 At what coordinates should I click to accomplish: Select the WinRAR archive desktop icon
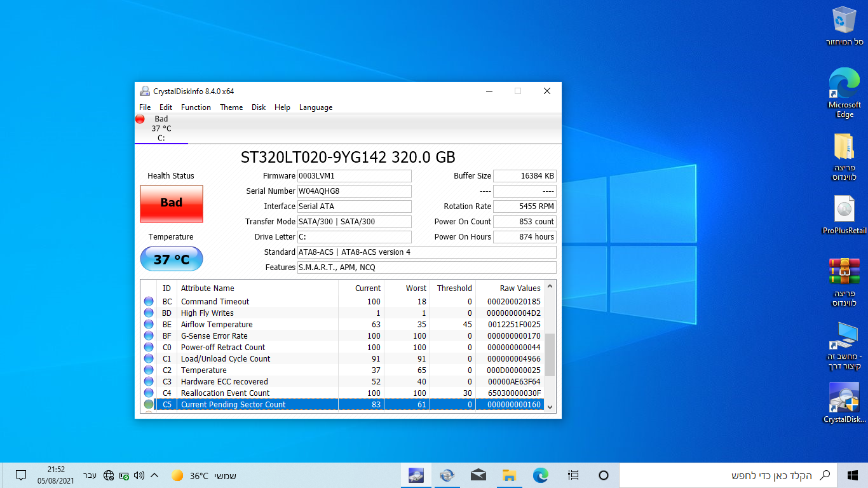coord(844,271)
